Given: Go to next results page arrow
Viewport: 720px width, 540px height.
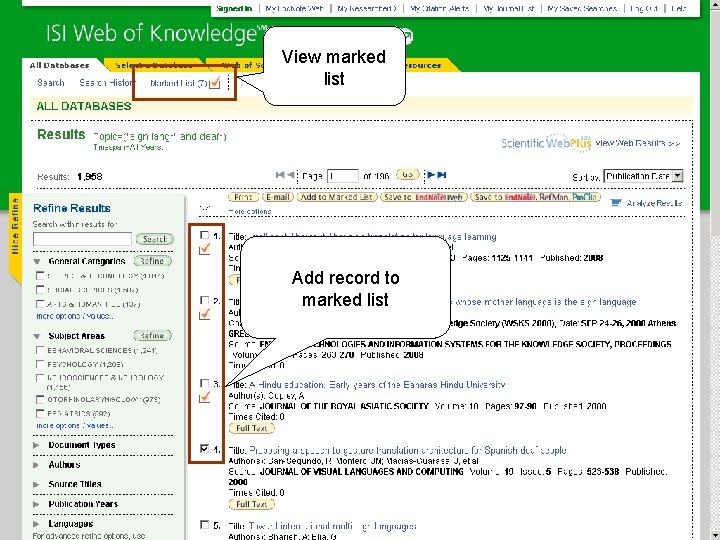Looking at the screenshot, I should (431, 175).
